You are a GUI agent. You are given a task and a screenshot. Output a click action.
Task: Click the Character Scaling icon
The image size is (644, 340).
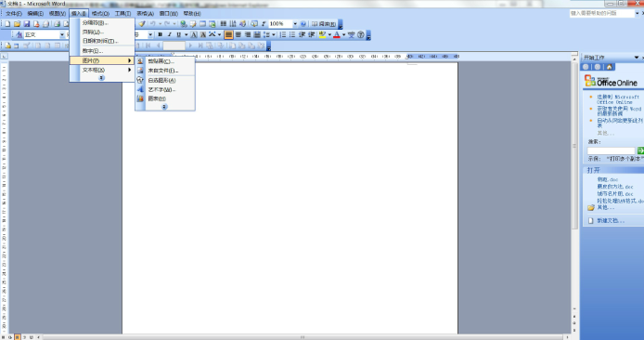(213, 34)
